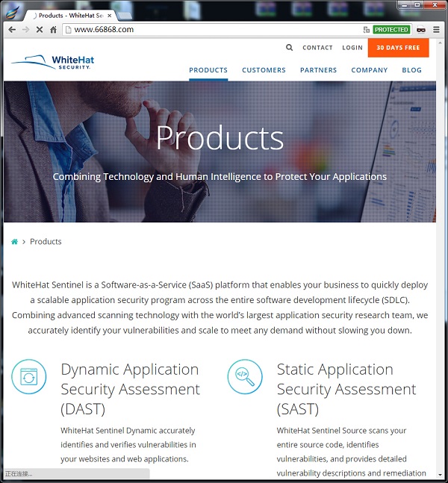Close the Products - WhiteHat tab
Screen dimensions: 448x483
[x=109, y=16]
